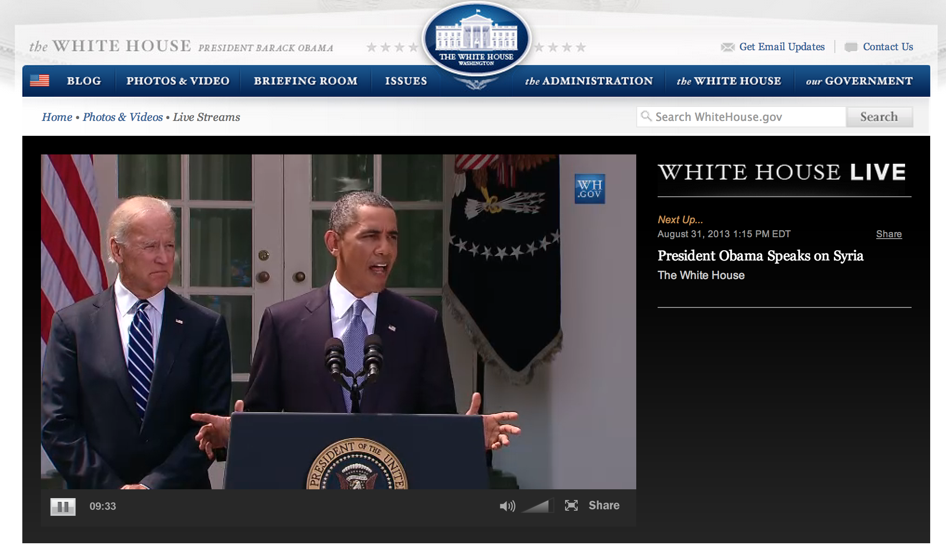Click the WH.GOV badge in the video
946x560 pixels.
tap(590, 189)
